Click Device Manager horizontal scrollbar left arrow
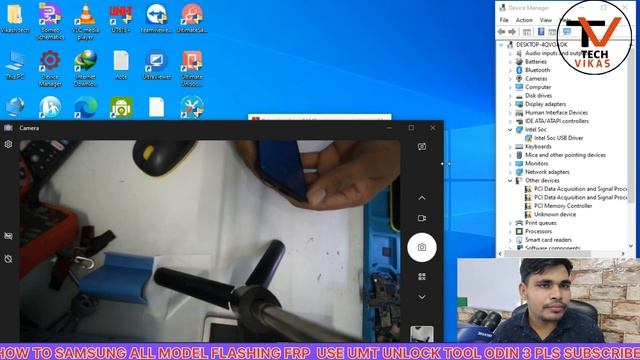The image size is (640, 360). click(500, 253)
